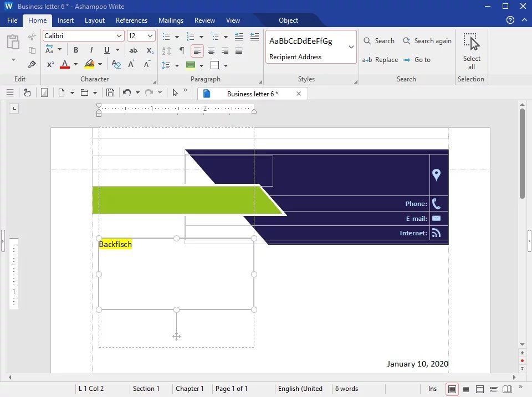Screen dimensions: 532x397
Task: Click the Reset character formatting icon
Action: (x=116, y=64)
